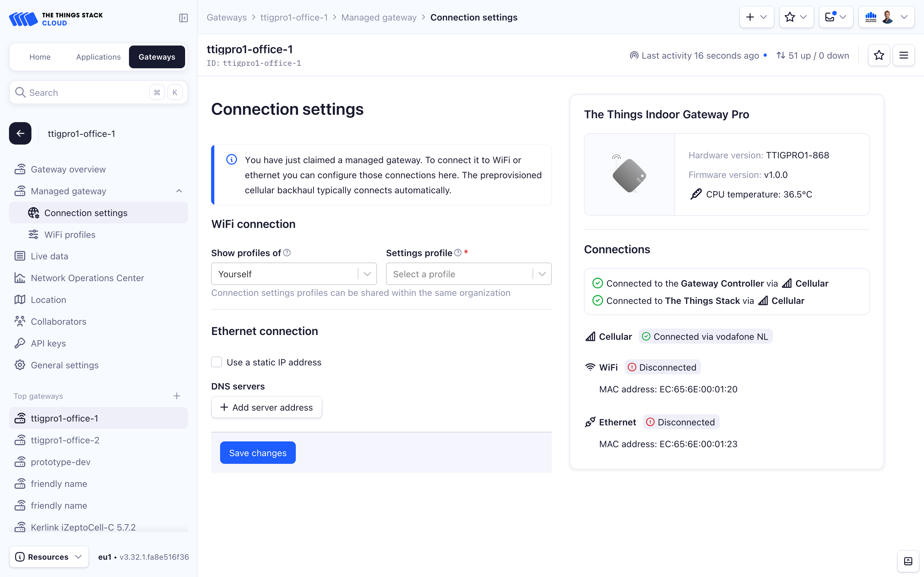Switch to the Applications tab
The height and width of the screenshot is (577, 924).
[x=98, y=57]
